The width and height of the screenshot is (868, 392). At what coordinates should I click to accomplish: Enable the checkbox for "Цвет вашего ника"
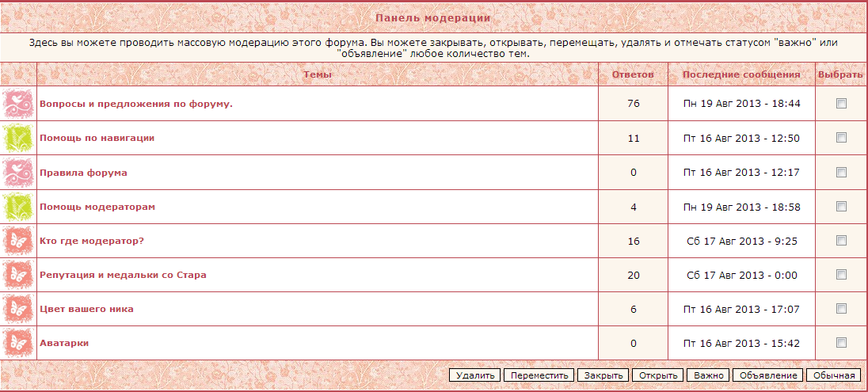[841, 308]
